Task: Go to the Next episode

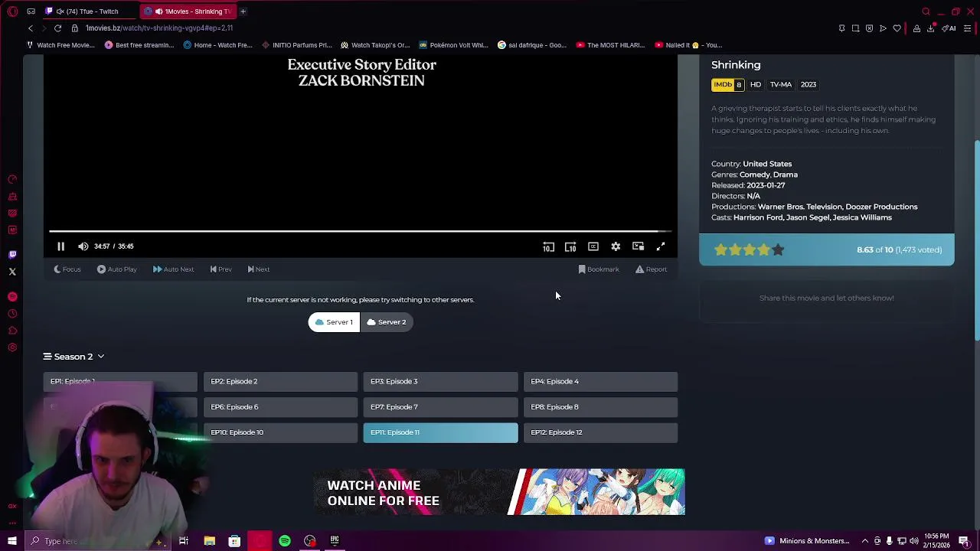Action: click(x=259, y=269)
